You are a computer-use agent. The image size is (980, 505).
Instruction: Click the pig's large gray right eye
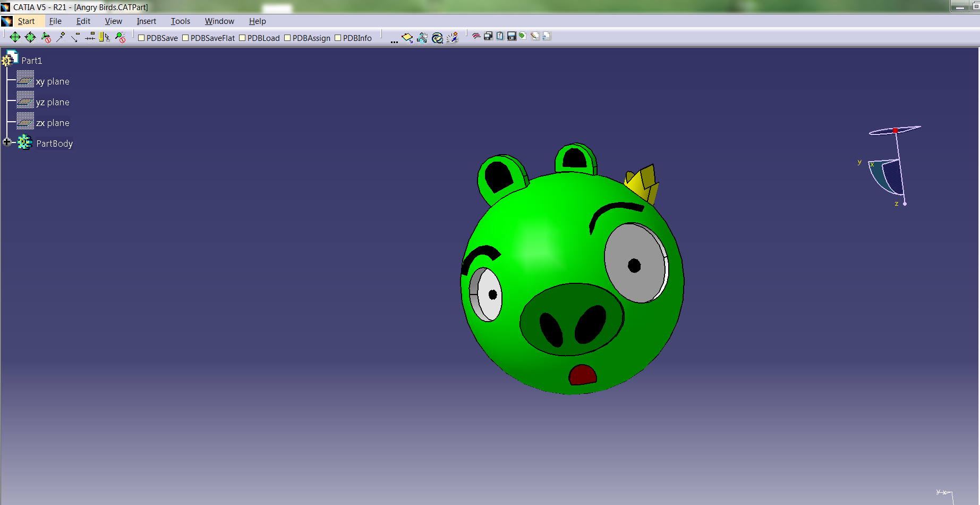point(635,263)
